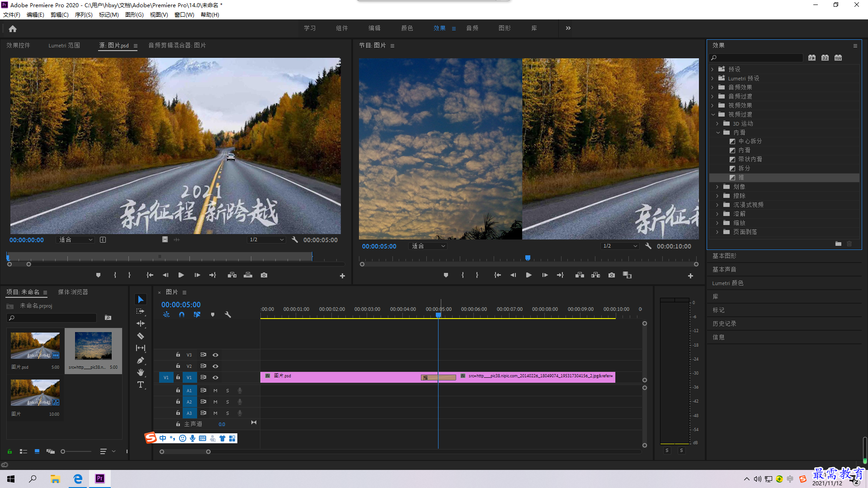Toggle V2 track output eye
This screenshot has width=868, height=488.
point(216,366)
